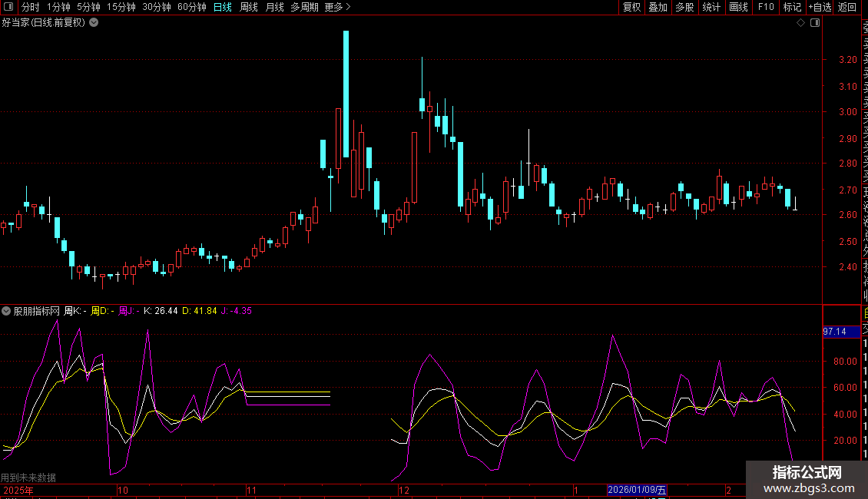Add stock with +自选 button
Screen dimensions: 868x499
pyautogui.click(x=820, y=7)
